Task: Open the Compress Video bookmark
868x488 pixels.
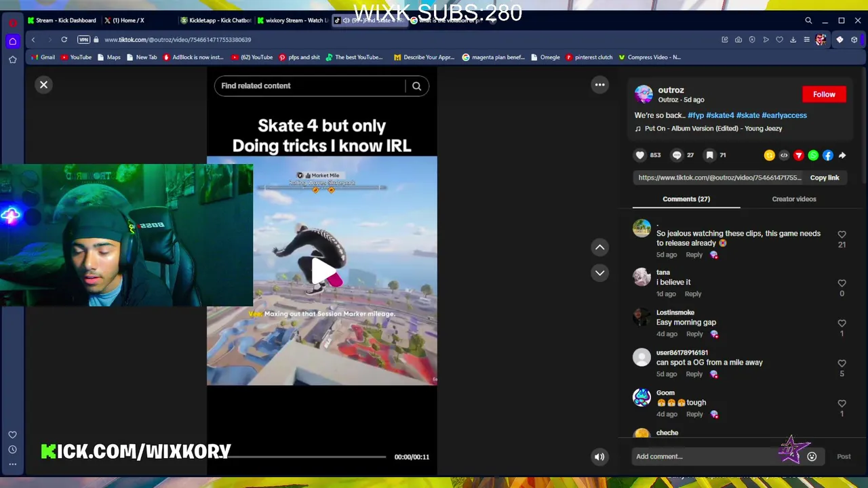Action: coord(649,58)
